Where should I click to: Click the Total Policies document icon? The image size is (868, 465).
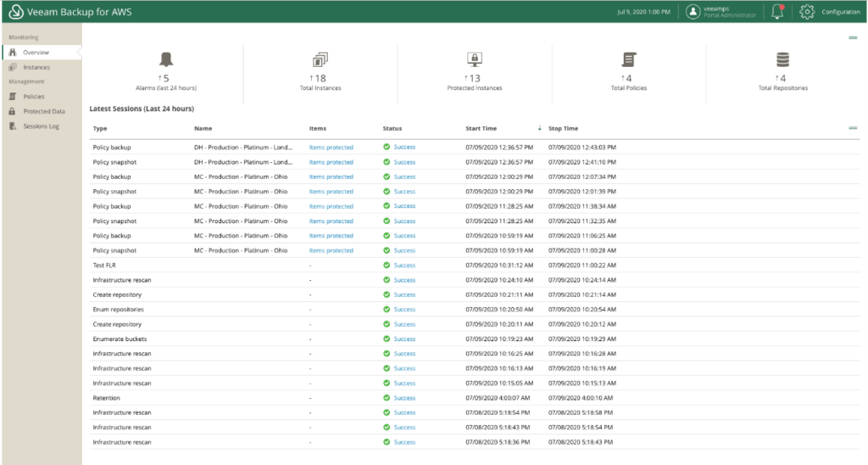pos(629,59)
